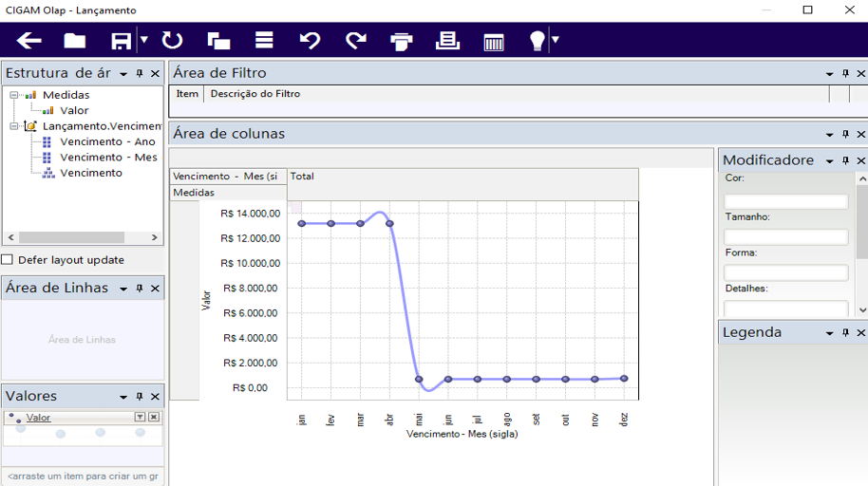Open Área de Filtro panel dropdown arrow

829,74
